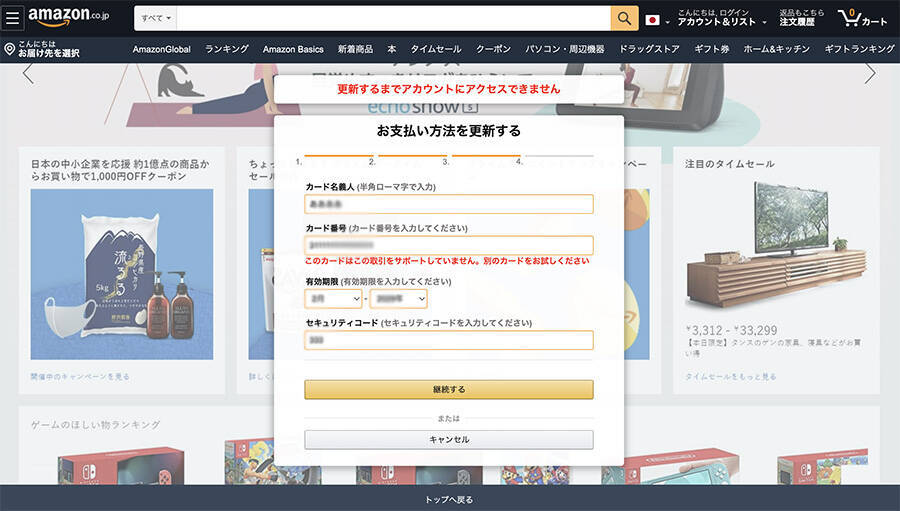
Task: Click the carousel right arrow
Action: (x=870, y=73)
